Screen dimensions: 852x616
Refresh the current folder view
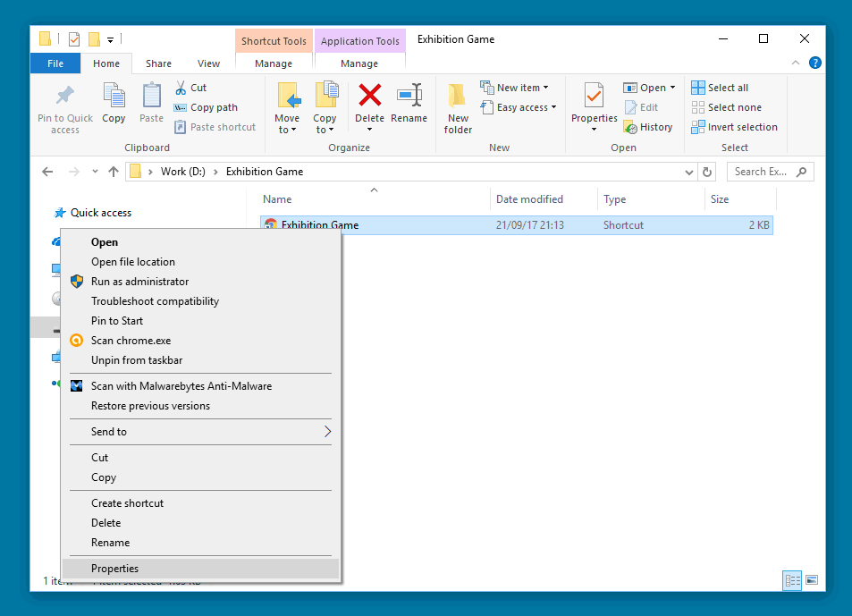tap(707, 172)
